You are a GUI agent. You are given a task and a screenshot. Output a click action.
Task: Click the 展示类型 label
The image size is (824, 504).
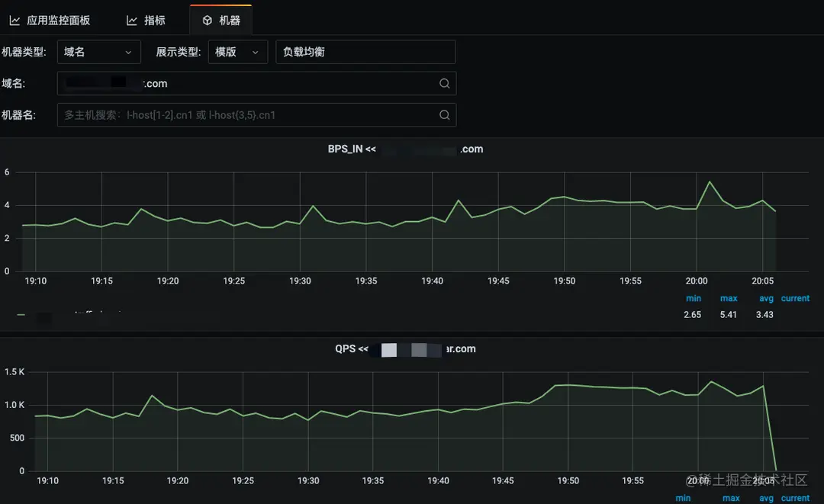click(178, 52)
